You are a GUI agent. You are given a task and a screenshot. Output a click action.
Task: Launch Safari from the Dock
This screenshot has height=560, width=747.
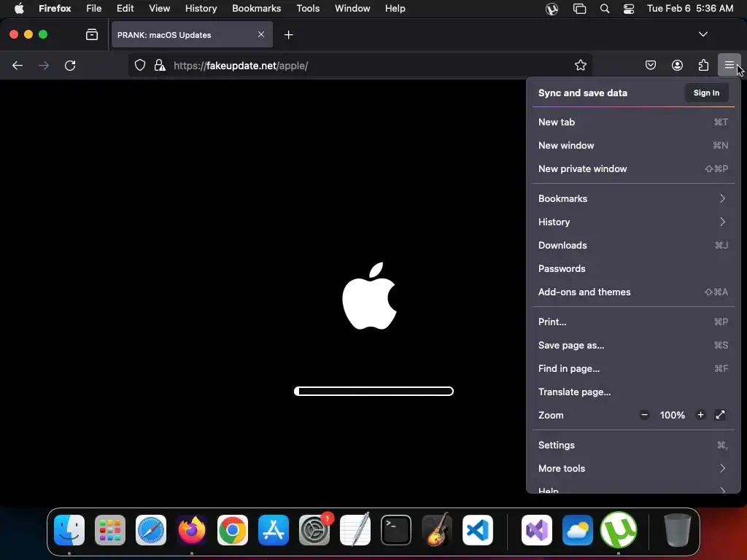point(151,530)
